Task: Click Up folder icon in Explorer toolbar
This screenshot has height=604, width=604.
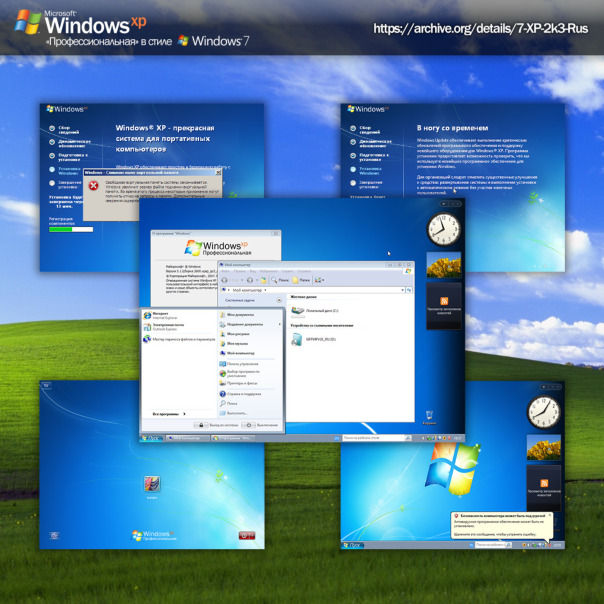Action: [x=263, y=280]
